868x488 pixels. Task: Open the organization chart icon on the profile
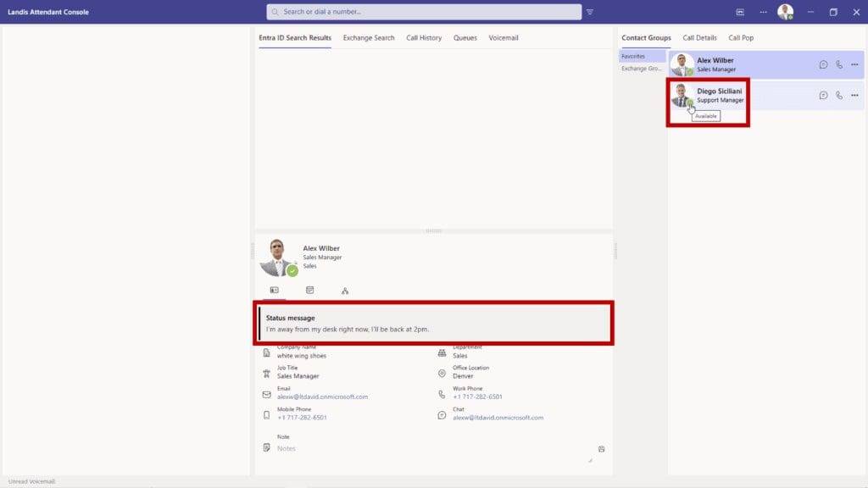click(x=345, y=289)
